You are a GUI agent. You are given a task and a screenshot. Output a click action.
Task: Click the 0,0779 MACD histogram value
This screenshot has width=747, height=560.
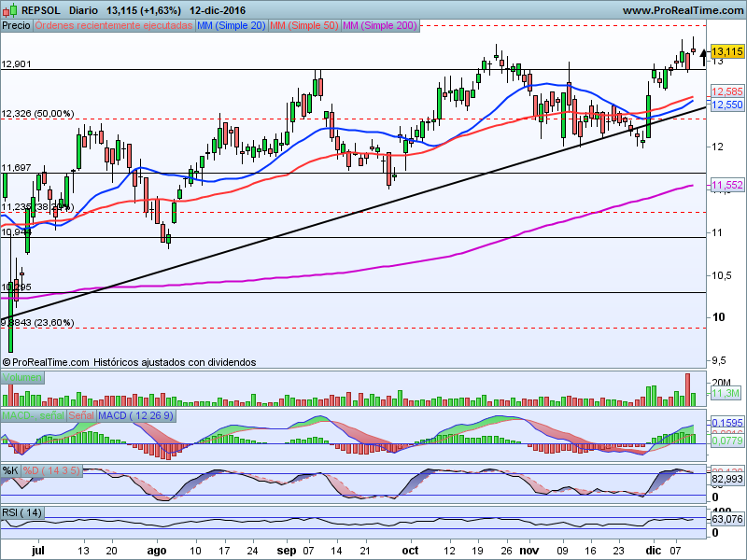pyautogui.click(x=727, y=441)
